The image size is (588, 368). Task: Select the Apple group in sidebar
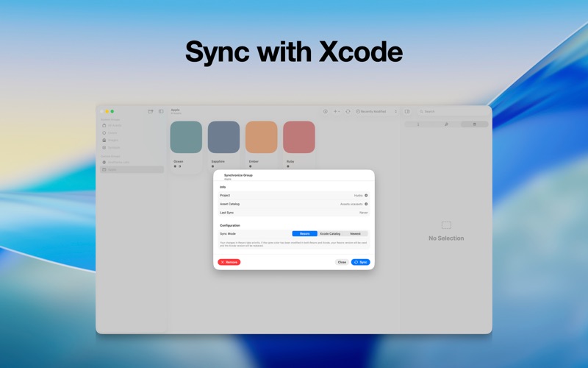pyautogui.click(x=132, y=170)
